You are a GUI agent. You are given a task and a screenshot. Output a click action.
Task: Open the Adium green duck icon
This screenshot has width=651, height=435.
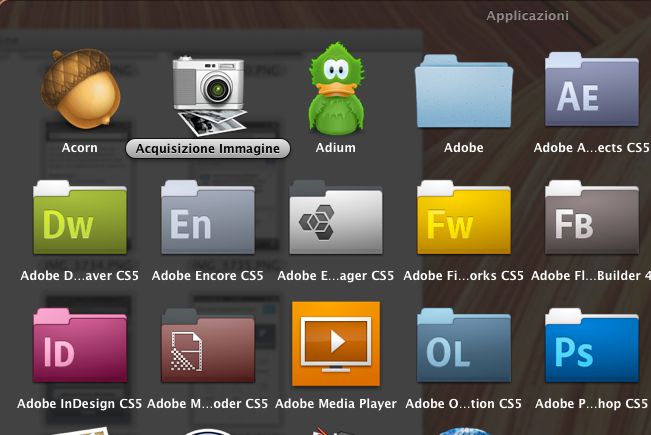pyautogui.click(x=336, y=88)
